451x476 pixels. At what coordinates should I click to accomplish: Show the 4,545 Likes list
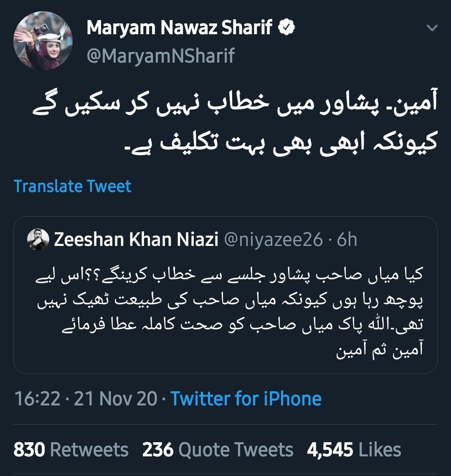354,450
